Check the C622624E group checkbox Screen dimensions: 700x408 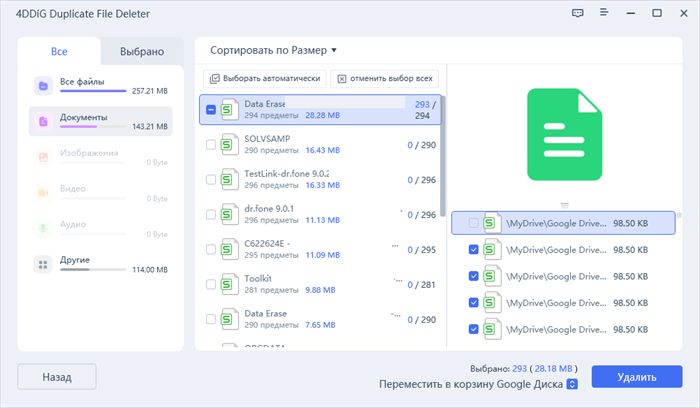(x=211, y=249)
